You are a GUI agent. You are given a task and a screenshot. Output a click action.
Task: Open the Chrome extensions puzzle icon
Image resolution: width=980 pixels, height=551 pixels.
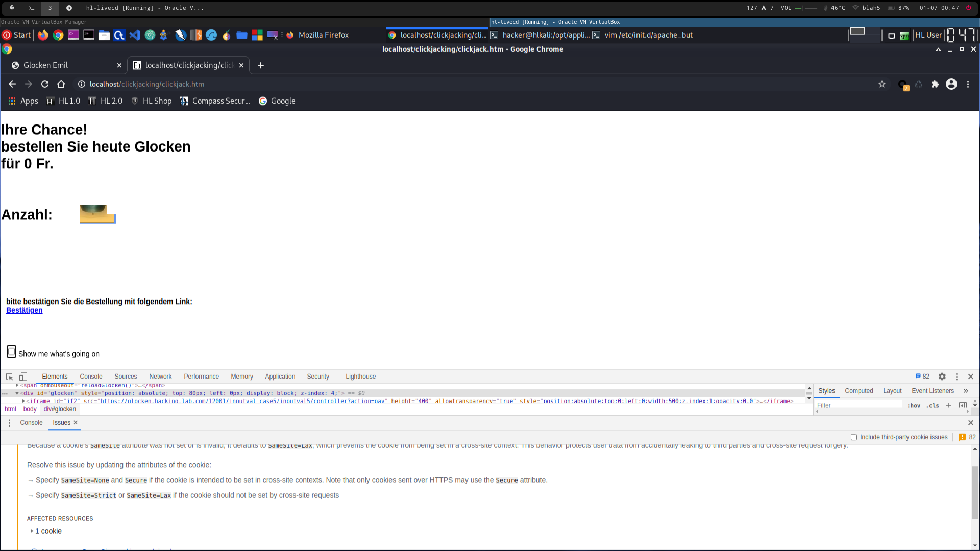coord(935,84)
